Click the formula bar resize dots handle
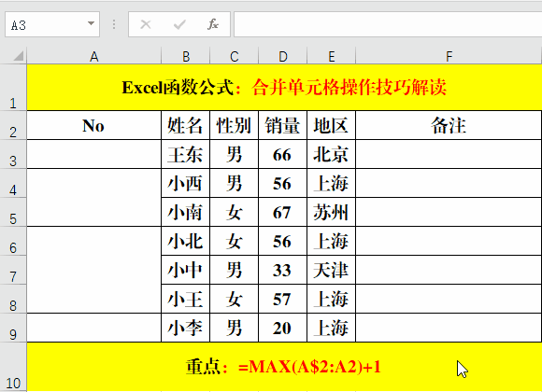 (x=114, y=24)
